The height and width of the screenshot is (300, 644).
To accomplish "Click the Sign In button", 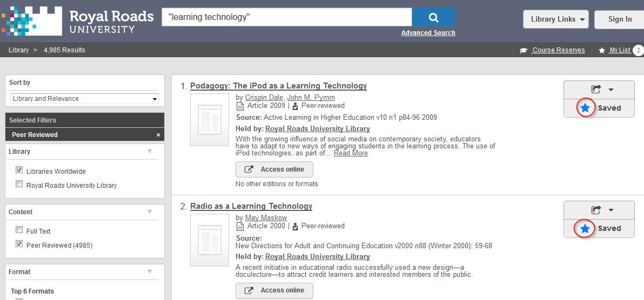I will (619, 19).
